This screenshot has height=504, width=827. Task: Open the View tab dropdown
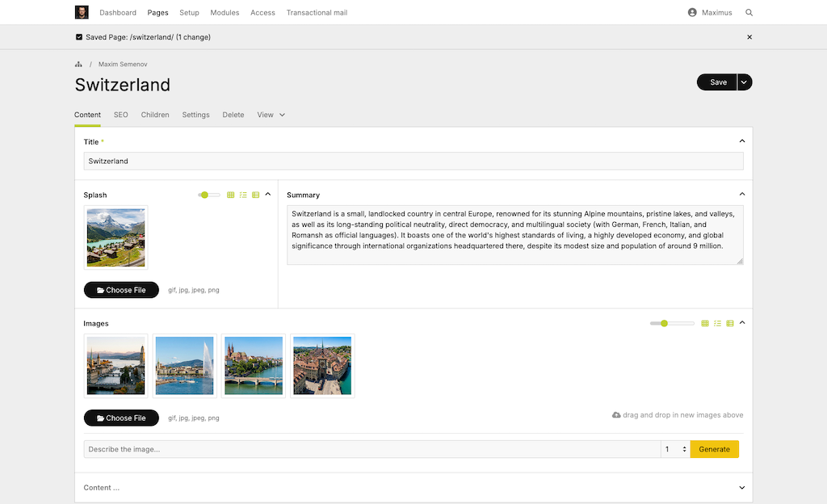click(271, 115)
